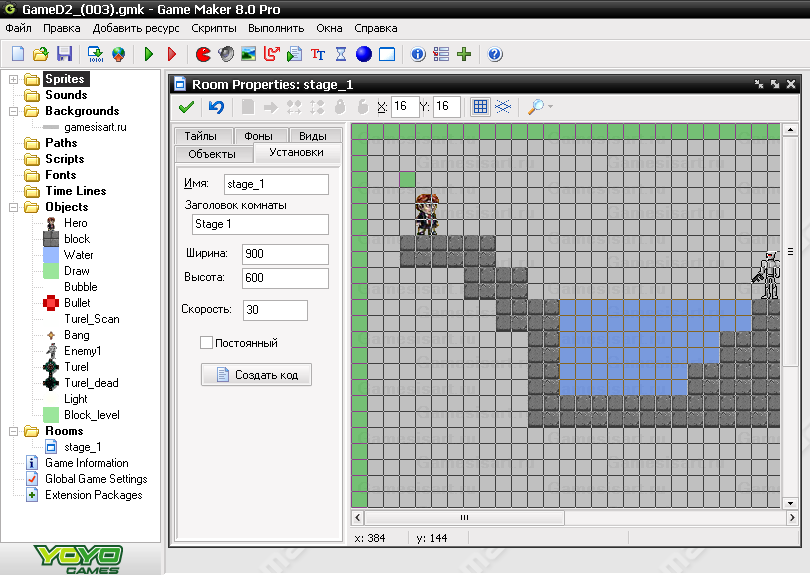This screenshot has width=810, height=575.
Task: Create a font resource TT icon
Action: point(318,54)
